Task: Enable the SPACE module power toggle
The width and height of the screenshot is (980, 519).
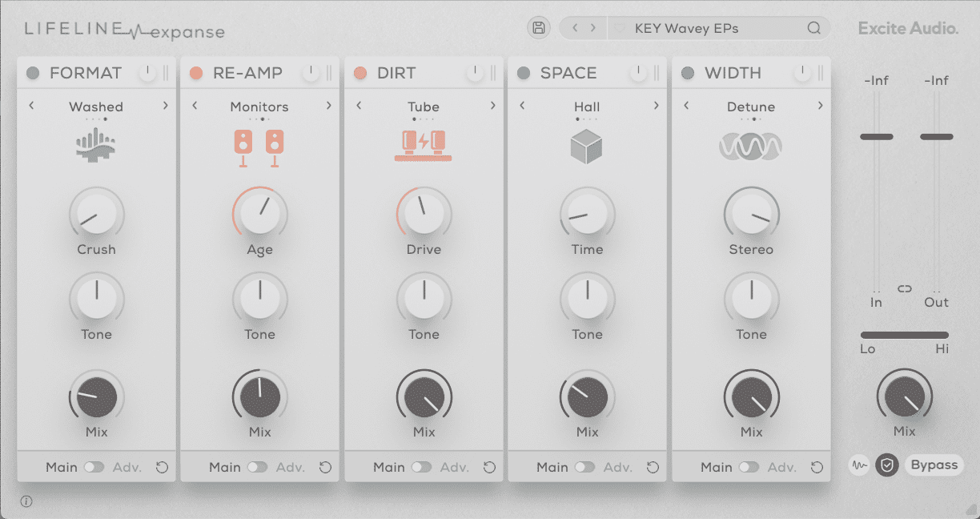Action: (524, 73)
